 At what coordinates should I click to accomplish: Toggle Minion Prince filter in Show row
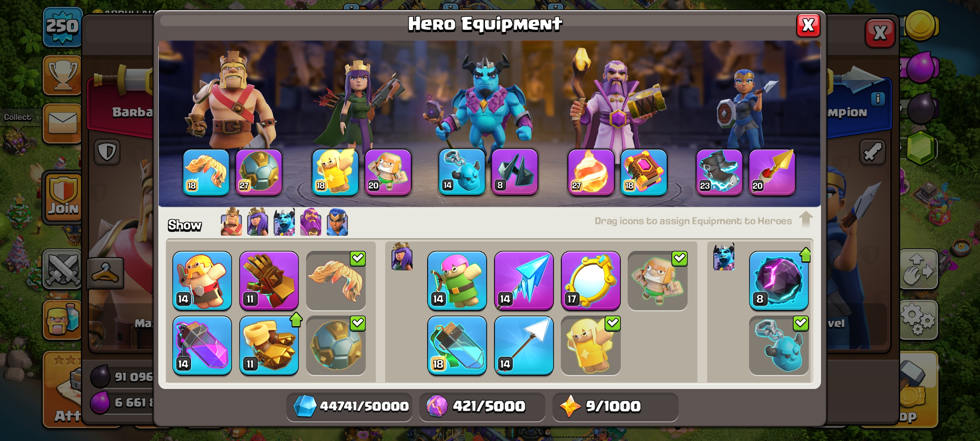click(x=284, y=222)
